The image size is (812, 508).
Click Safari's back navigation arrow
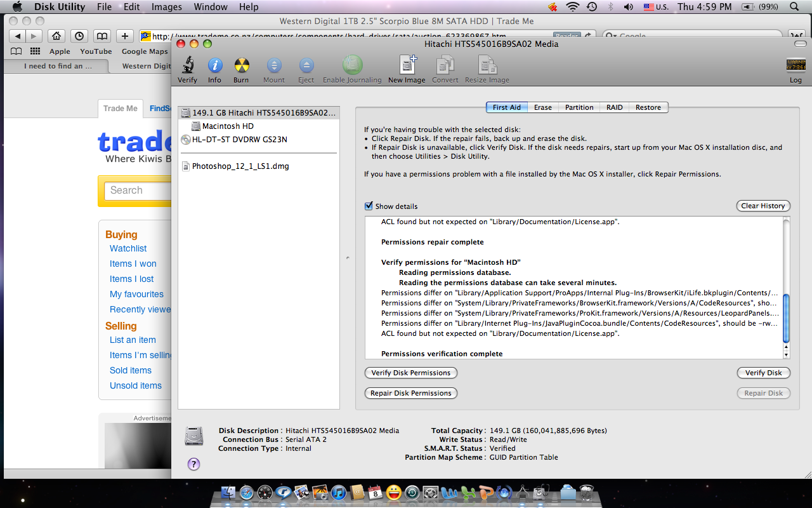click(17, 36)
